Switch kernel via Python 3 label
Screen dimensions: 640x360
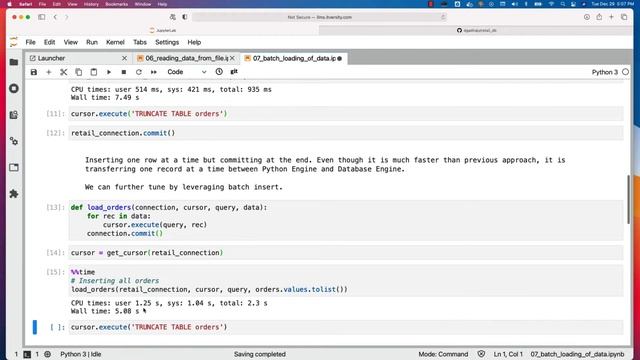[604, 72]
